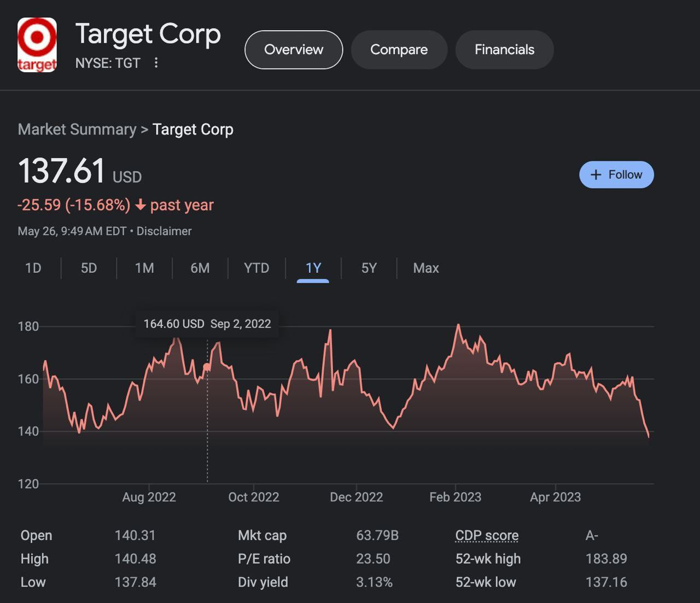This screenshot has height=603, width=700.
Task: Open the Compare tab
Action: [x=399, y=50]
